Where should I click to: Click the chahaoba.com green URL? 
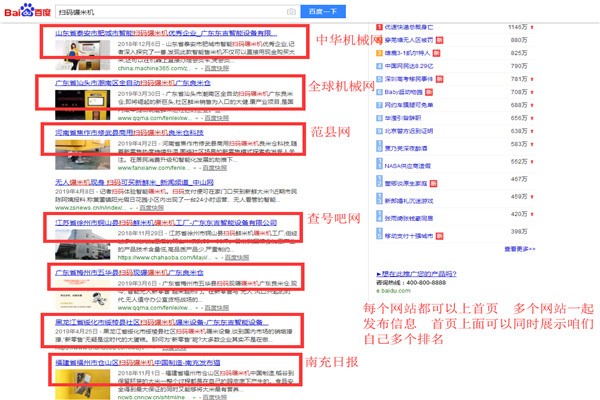165,258
